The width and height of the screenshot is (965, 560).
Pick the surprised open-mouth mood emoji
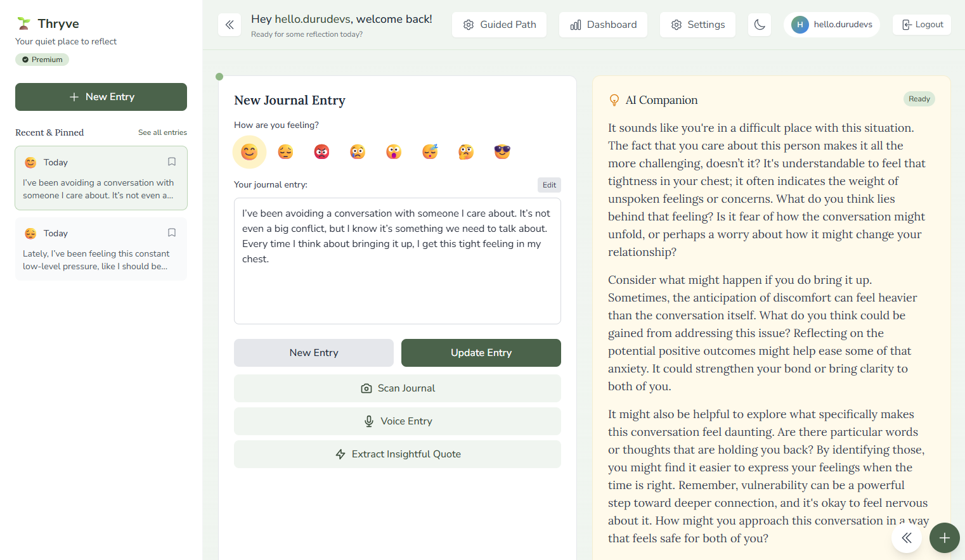click(x=394, y=152)
